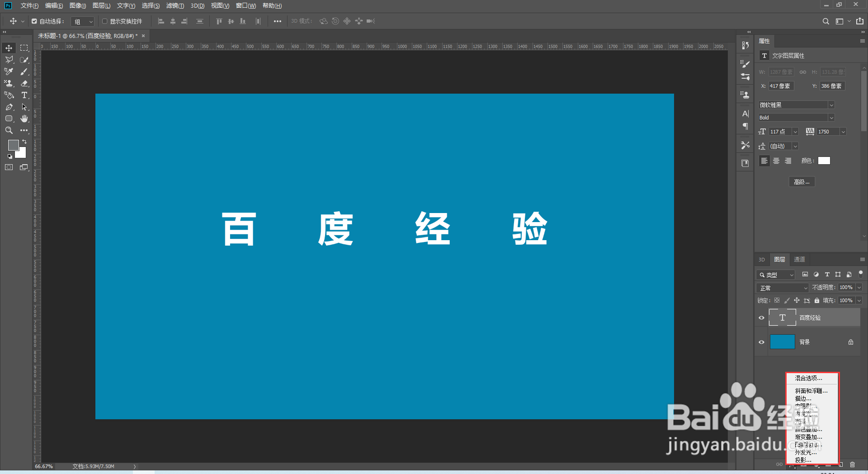Open the 滤镜 menu
The image size is (868, 474).
175,5
